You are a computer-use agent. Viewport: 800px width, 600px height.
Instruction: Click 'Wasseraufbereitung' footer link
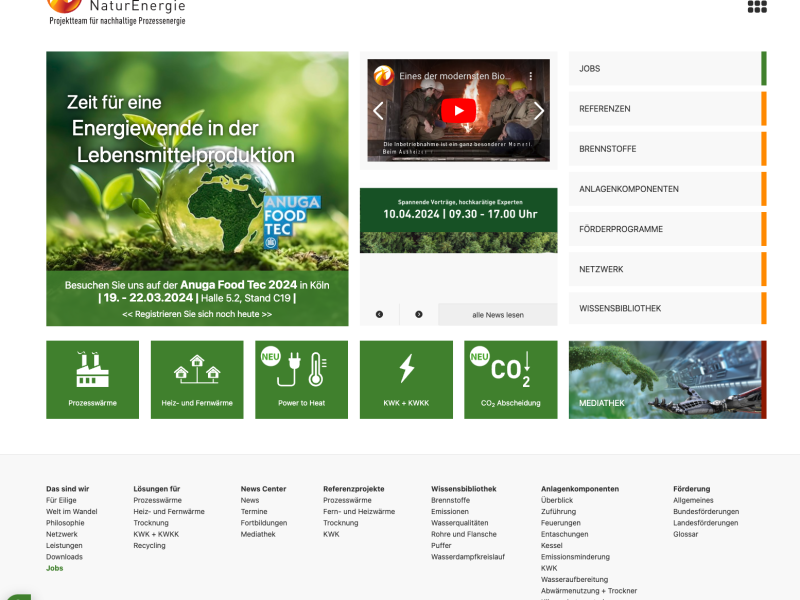[574, 579]
